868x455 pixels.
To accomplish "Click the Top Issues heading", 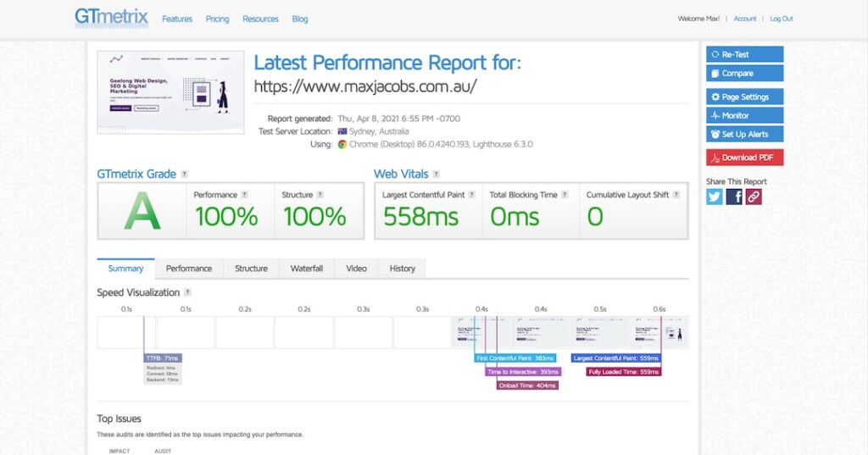I will tap(119, 419).
